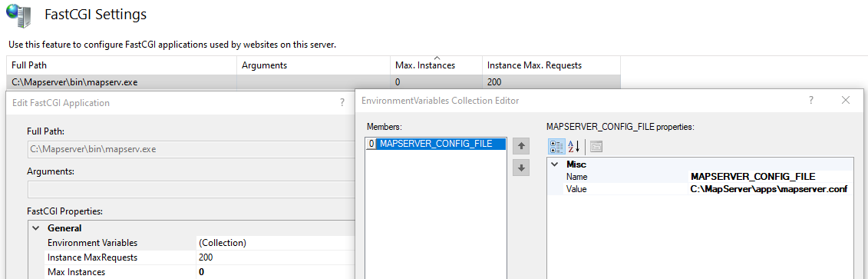This screenshot has width=868, height=279.
Task: Select the Instance MaxRequests property row
Action: pos(200,257)
